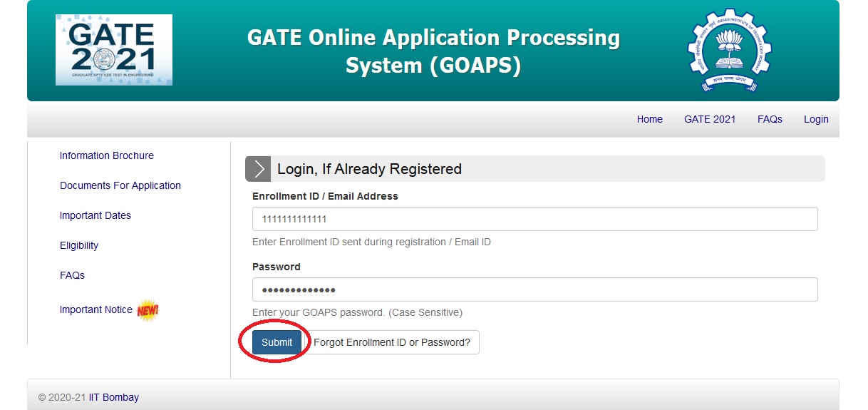Click the 'Password' field label
This screenshot has width=868, height=410.
click(277, 267)
